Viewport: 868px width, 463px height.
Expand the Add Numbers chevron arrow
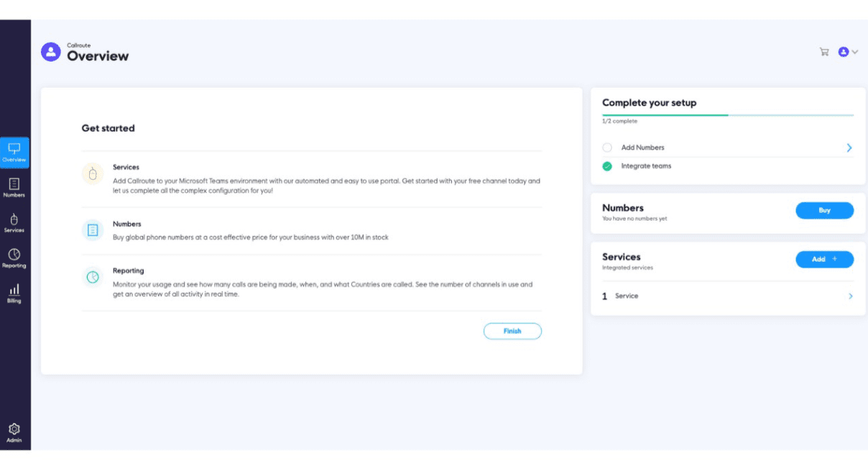849,147
